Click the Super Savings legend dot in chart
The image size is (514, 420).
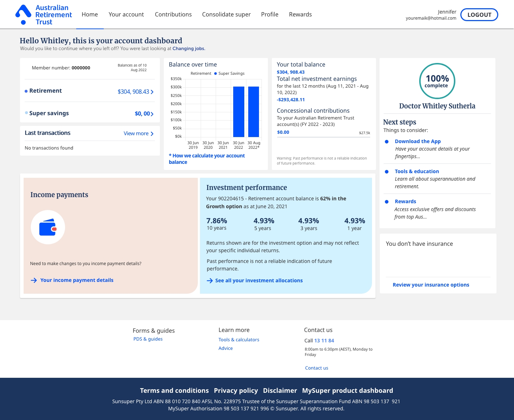point(215,73)
